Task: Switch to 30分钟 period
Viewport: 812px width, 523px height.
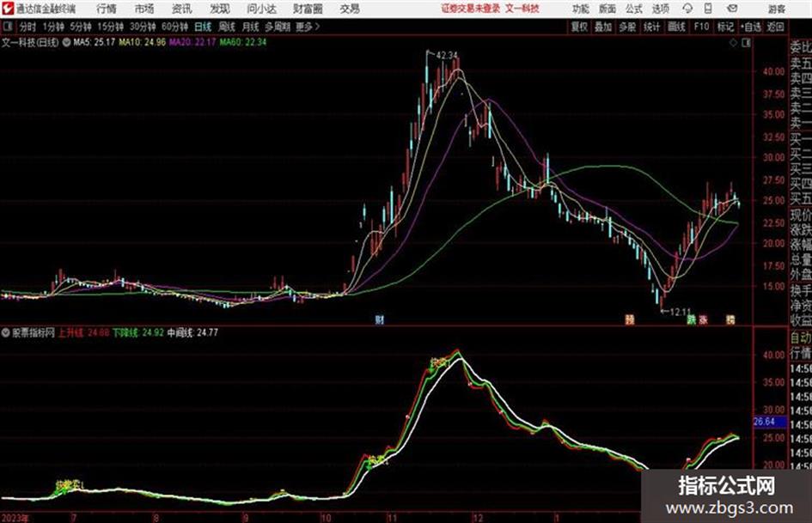Action: 143,27
